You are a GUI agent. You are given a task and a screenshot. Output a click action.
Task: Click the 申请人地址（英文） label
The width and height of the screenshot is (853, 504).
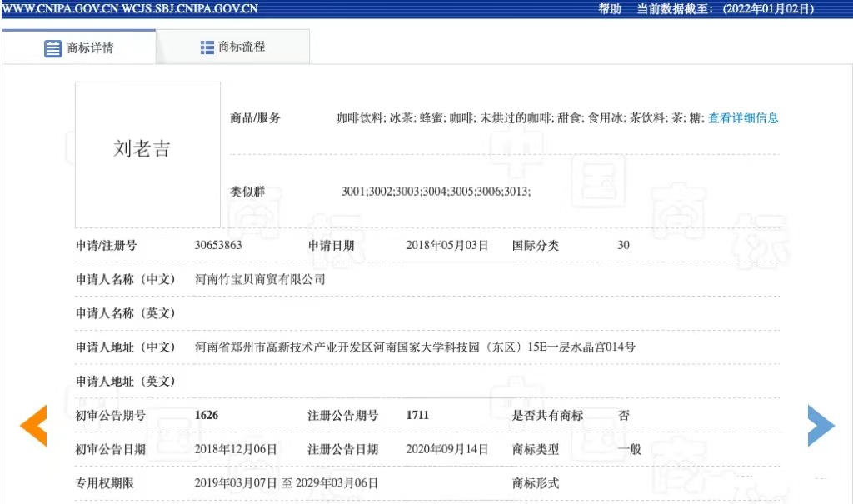[126, 382]
